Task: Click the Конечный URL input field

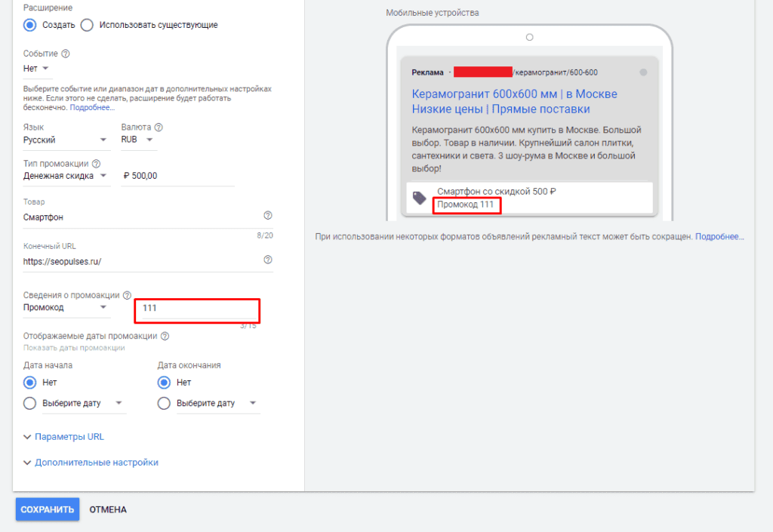Action: pos(148,262)
